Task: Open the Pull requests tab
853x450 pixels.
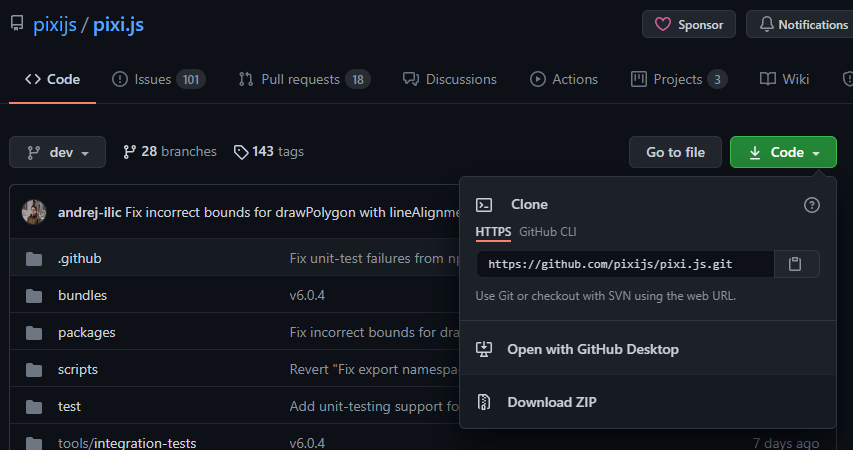Action: pyautogui.click(x=305, y=79)
